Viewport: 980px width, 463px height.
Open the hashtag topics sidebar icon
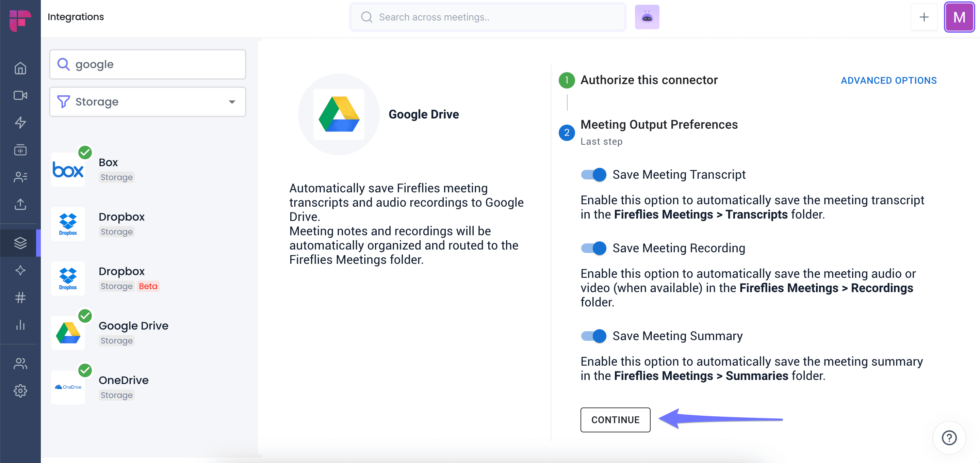pyautogui.click(x=20, y=297)
